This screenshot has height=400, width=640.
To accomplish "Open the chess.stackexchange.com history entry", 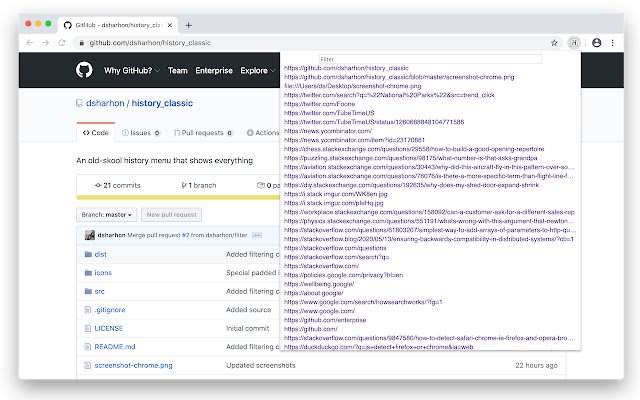I will pos(414,149).
